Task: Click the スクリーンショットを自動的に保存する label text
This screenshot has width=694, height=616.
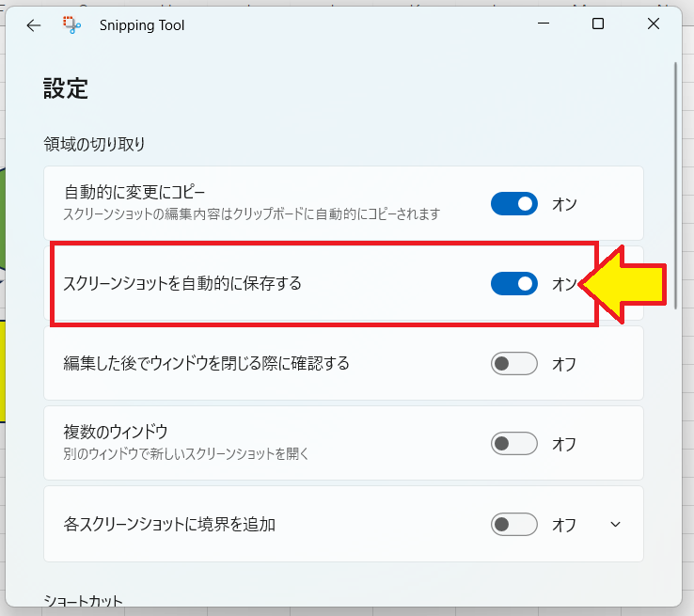Action: click(182, 283)
